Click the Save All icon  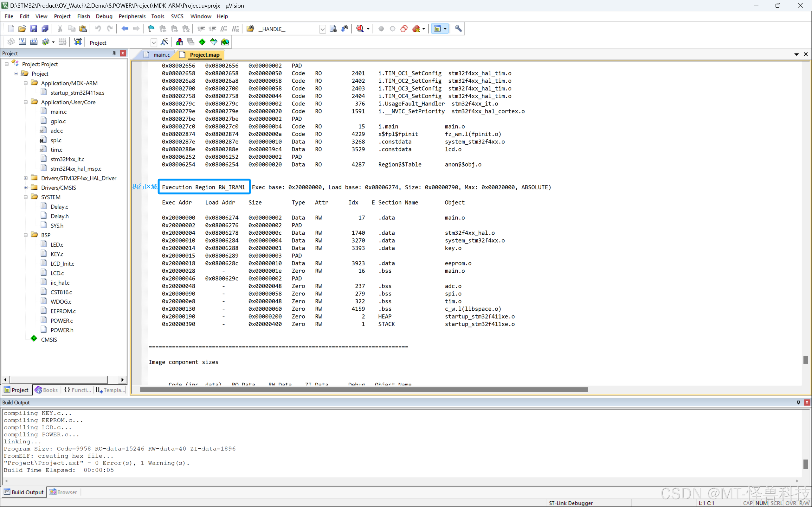click(x=45, y=29)
